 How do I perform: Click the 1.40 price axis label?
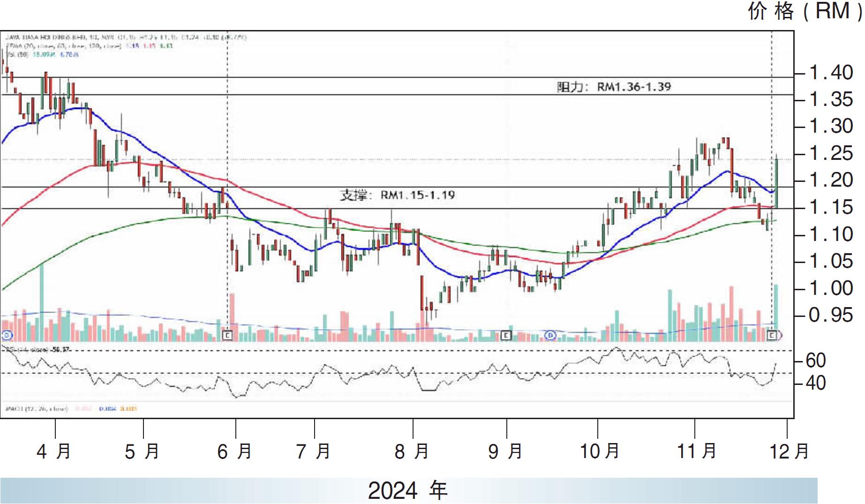tap(831, 73)
